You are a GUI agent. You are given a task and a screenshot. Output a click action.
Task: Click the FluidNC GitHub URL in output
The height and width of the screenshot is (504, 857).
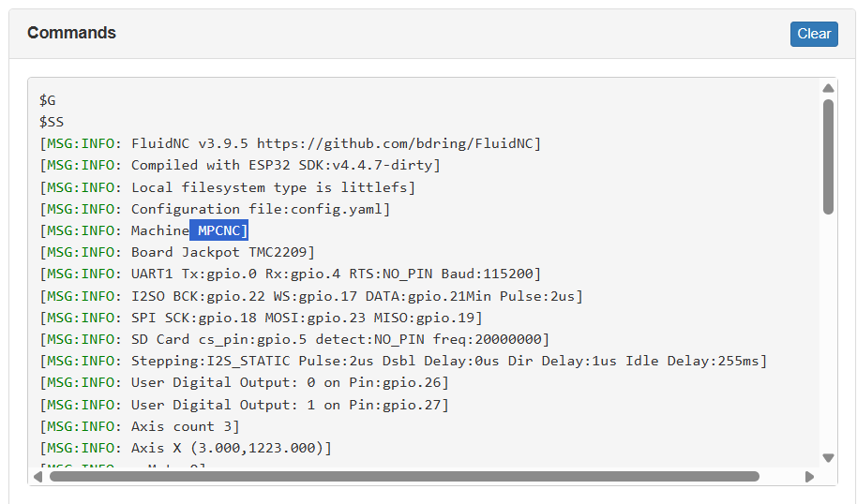pyautogui.click(x=398, y=143)
